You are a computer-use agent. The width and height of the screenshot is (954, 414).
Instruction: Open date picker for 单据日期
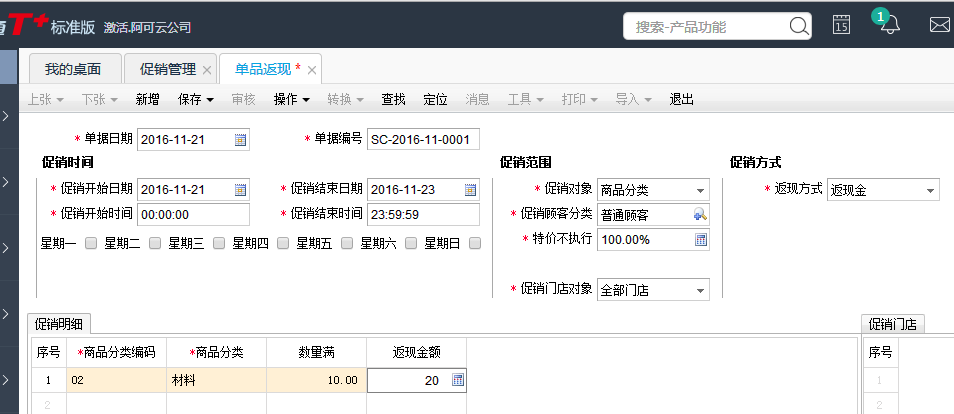[x=240, y=140]
